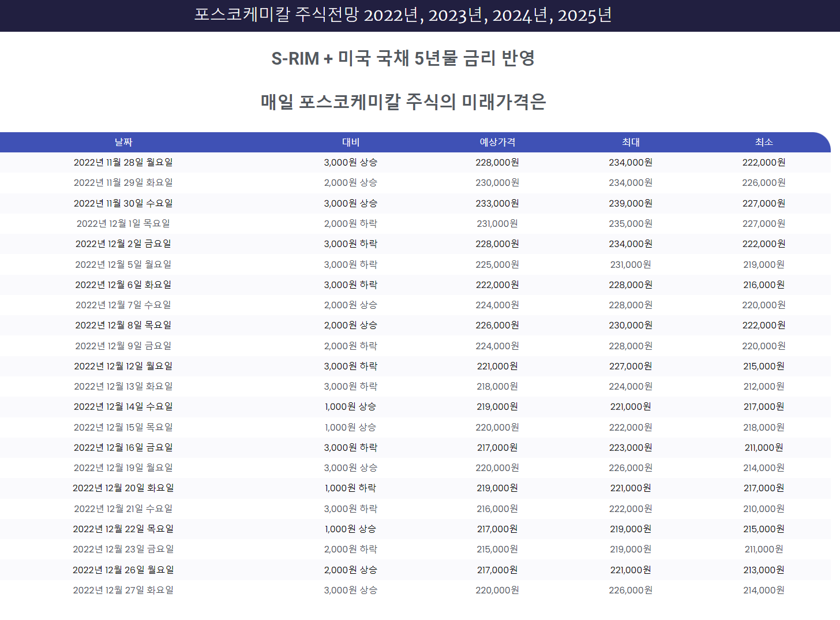The image size is (840, 620).
Task: Click expected price 222,000원 for 12월 6일
Action: click(x=497, y=285)
